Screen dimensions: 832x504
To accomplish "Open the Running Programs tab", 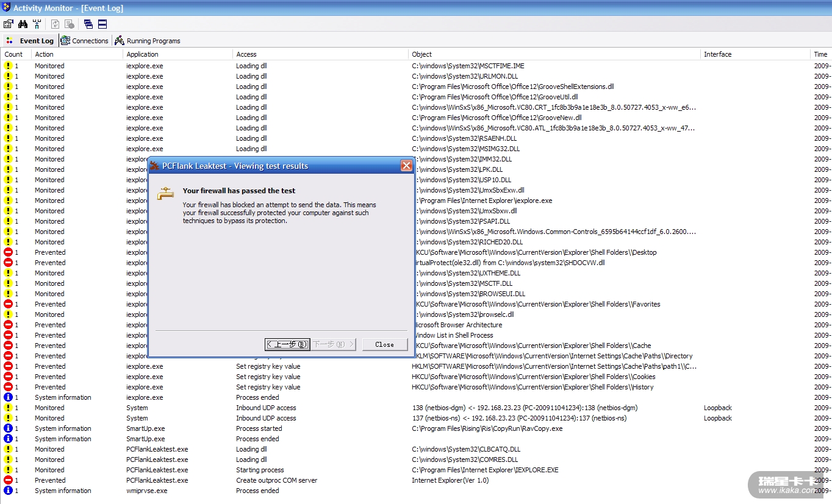I will click(148, 41).
